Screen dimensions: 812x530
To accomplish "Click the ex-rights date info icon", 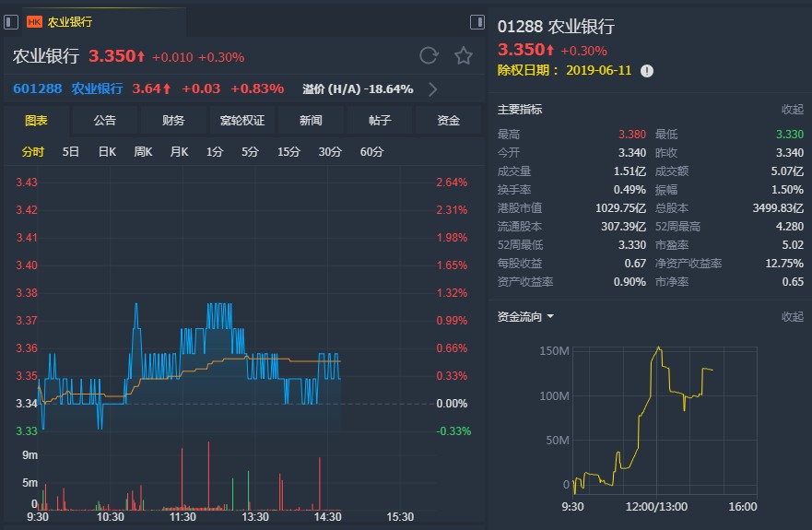I will point(647,71).
